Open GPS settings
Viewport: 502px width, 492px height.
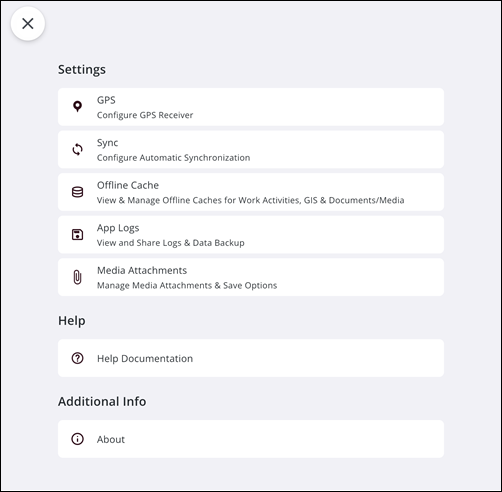click(x=251, y=107)
